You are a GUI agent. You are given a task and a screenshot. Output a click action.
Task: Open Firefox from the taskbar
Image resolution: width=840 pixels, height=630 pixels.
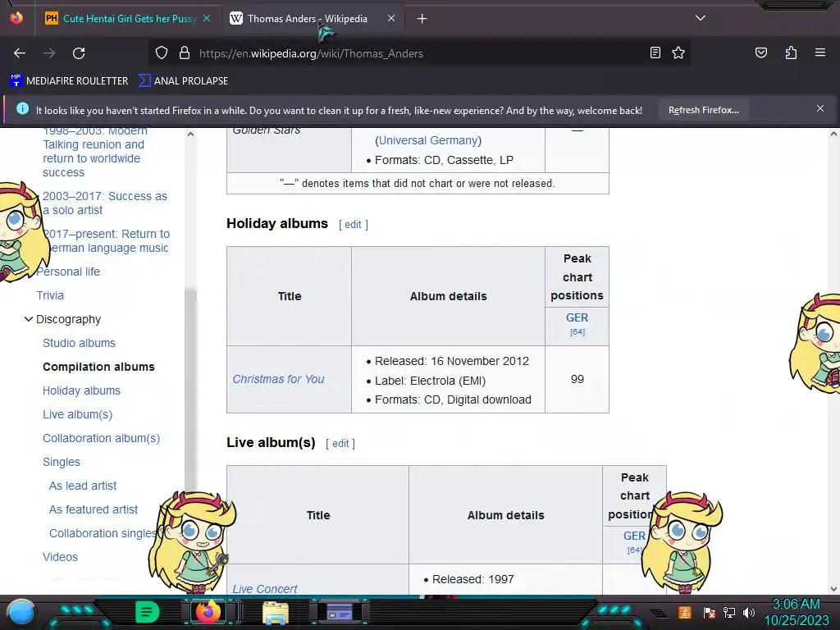click(208, 612)
